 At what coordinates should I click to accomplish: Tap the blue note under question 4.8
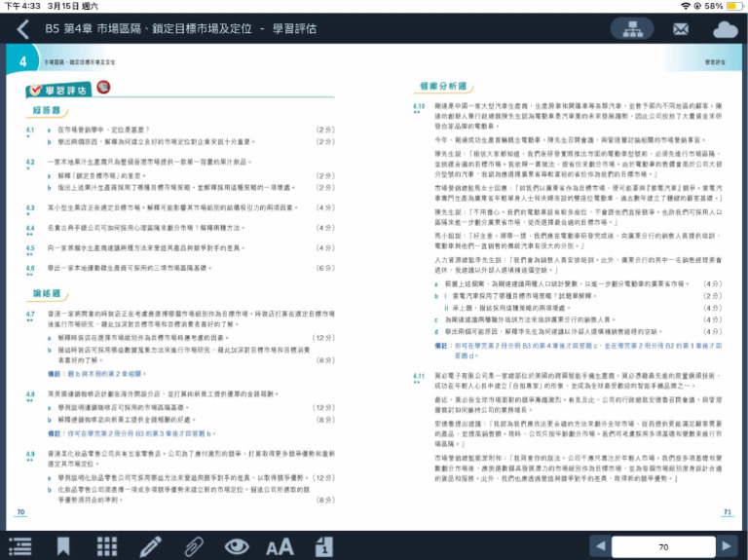pyautogui.click(x=132, y=433)
